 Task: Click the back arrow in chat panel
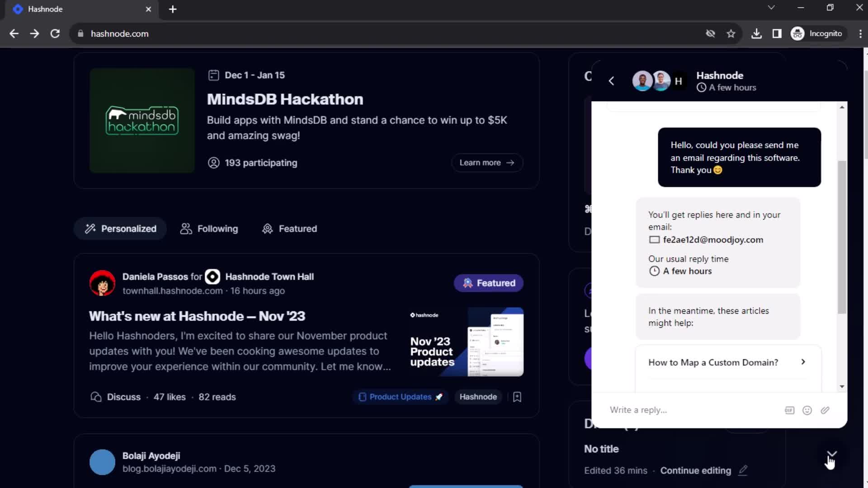pos(612,80)
